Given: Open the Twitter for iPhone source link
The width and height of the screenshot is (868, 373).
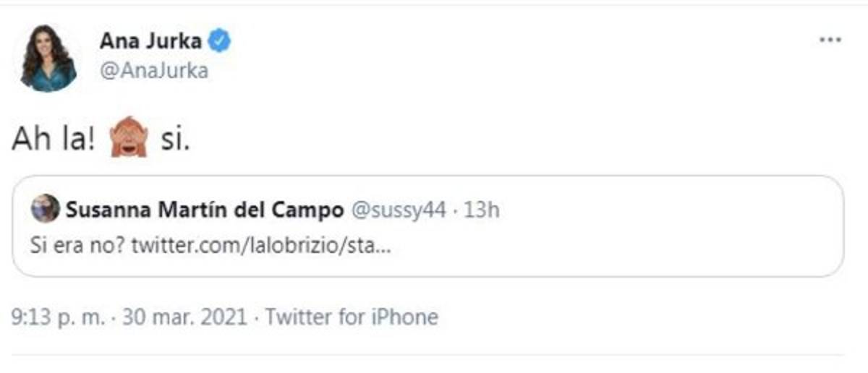Looking at the screenshot, I should click(352, 317).
